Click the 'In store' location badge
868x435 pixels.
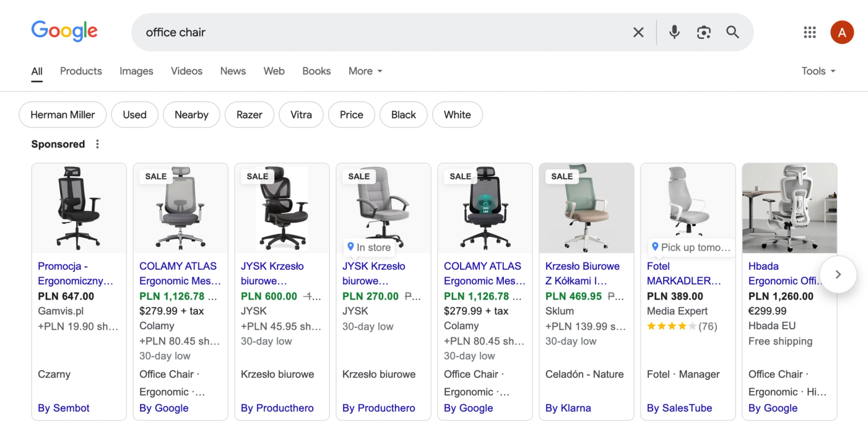pyautogui.click(x=369, y=247)
